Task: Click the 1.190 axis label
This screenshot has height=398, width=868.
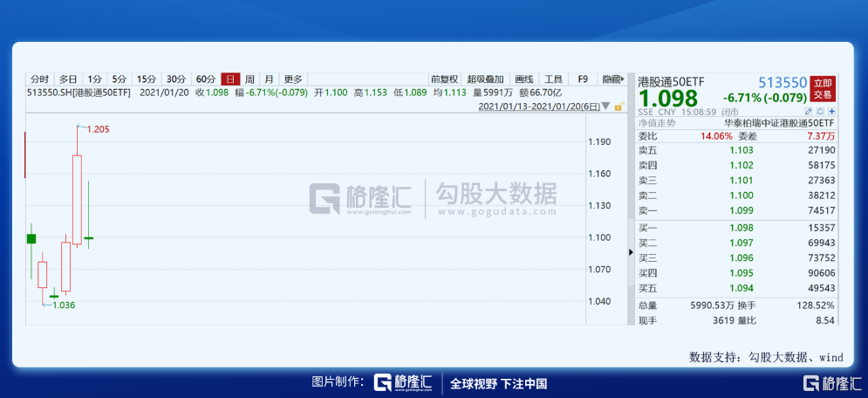Action: (x=599, y=141)
